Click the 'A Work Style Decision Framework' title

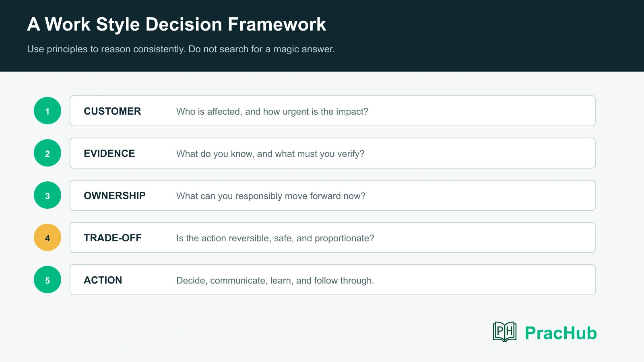(x=177, y=24)
